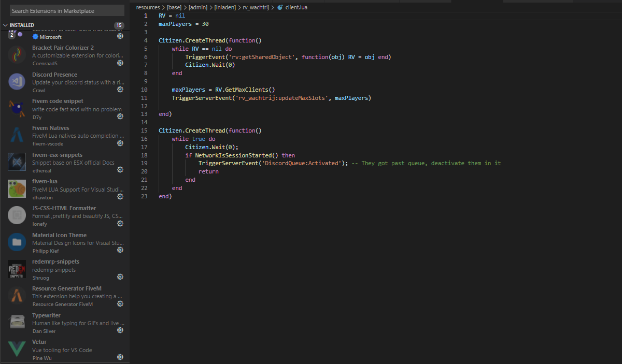This screenshot has width=622, height=364.
Task: Open manage gear for Discord Presence extension
Action: click(x=120, y=90)
